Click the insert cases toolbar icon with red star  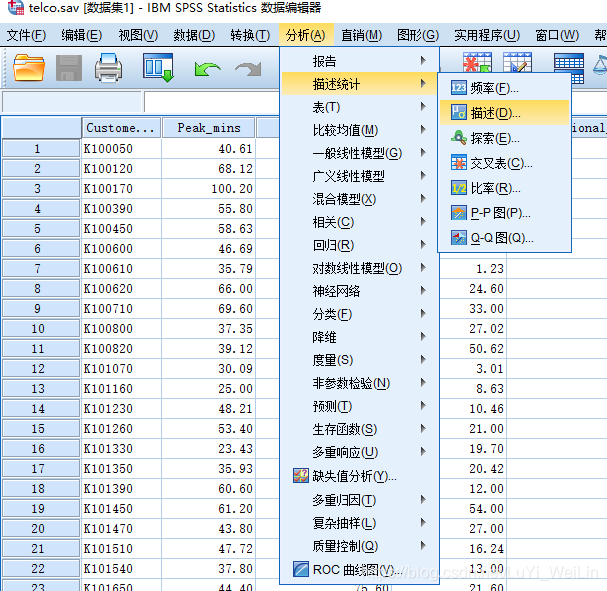[477, 62]
